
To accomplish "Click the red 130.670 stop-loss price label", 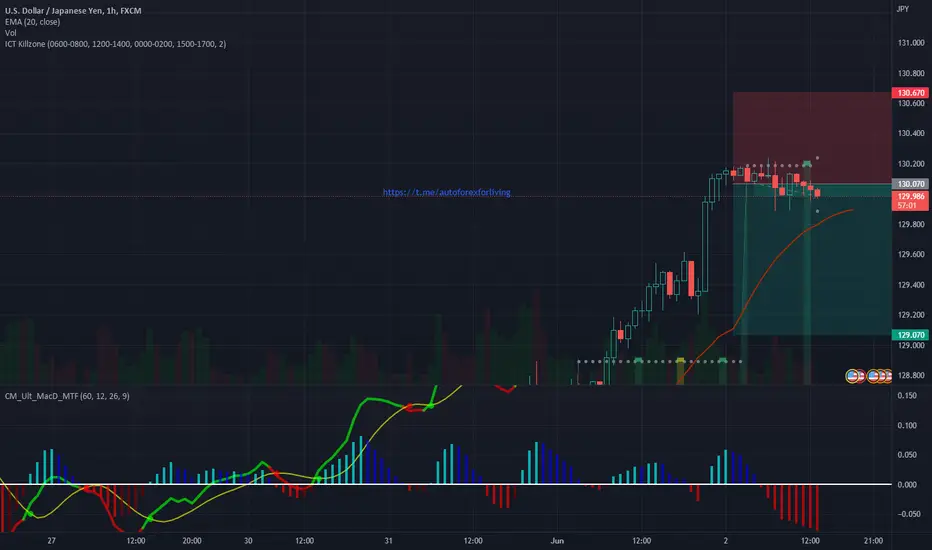I will [x=911, y=93].
